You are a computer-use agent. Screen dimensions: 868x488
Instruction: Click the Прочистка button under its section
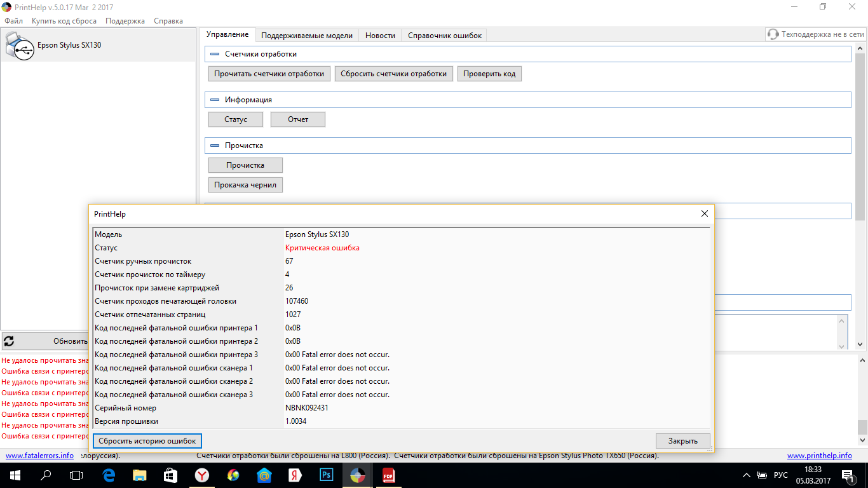pos(245,165)
